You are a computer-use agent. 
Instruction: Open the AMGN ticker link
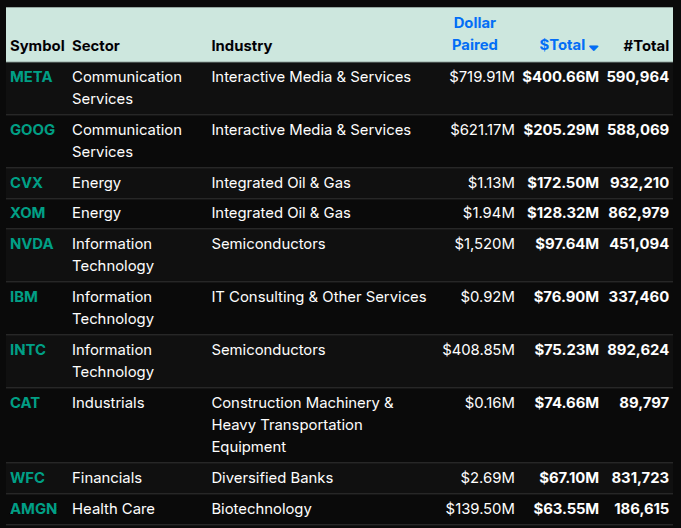tap(34, 509)
